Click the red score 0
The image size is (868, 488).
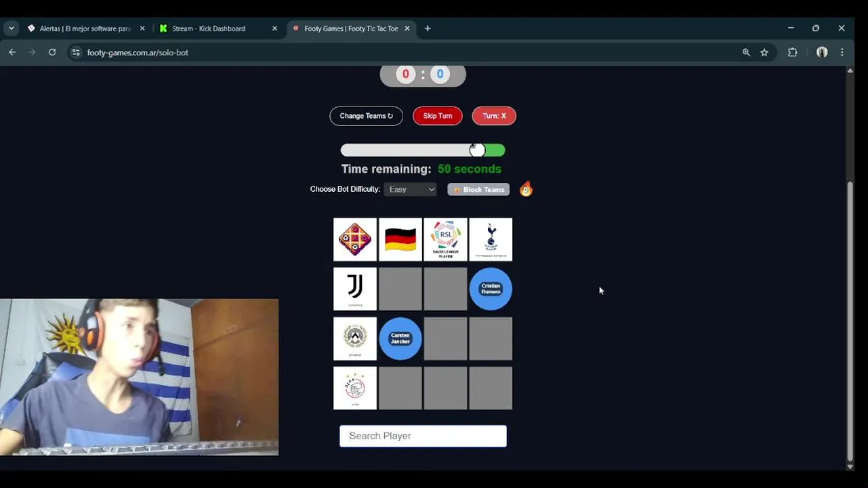coord(405,75)
